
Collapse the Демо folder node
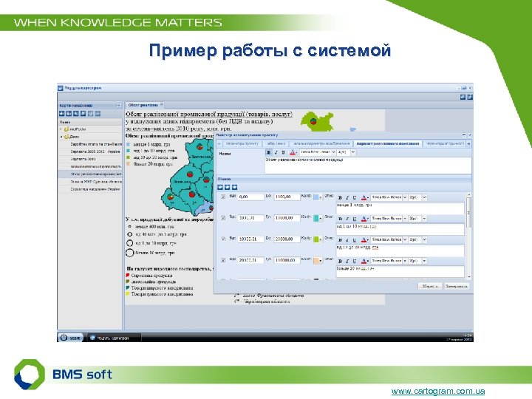(x=61, y=137)
